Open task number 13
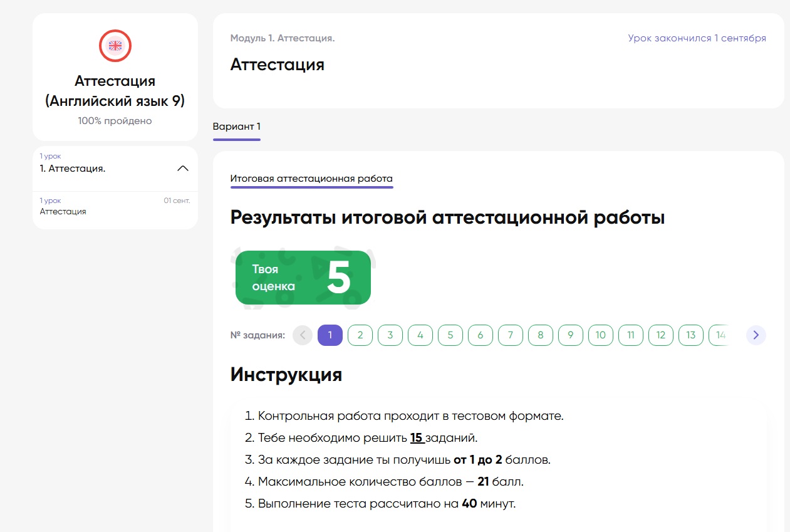This screenshot has width=790, height=532. tap(690, 335)
